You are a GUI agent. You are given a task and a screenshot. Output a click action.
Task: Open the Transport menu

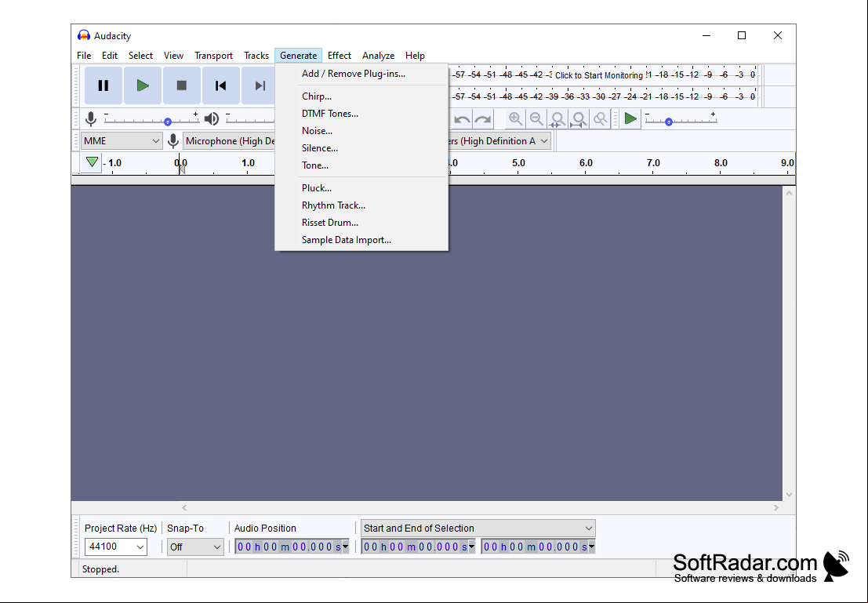point(214,56)
